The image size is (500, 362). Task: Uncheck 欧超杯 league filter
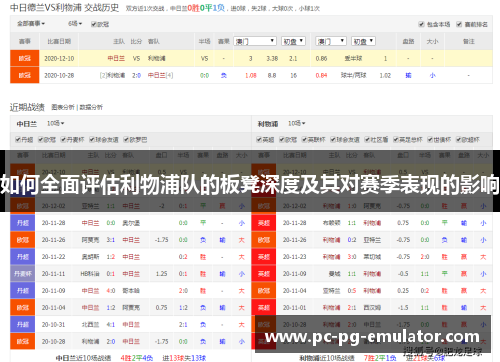458,139
